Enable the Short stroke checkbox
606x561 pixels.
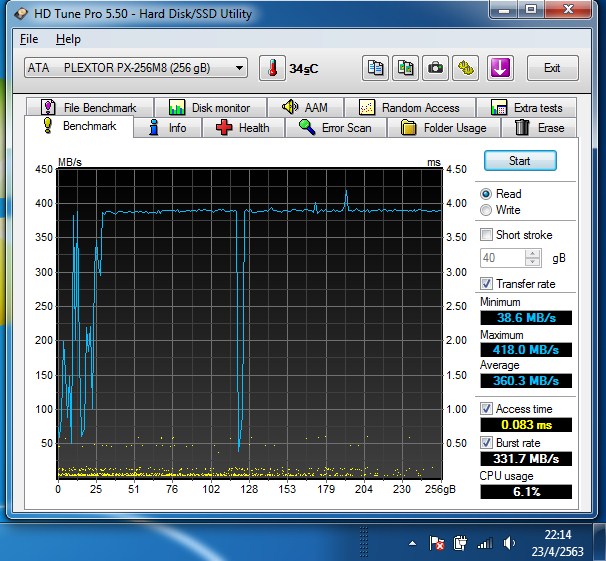point(486,235)
